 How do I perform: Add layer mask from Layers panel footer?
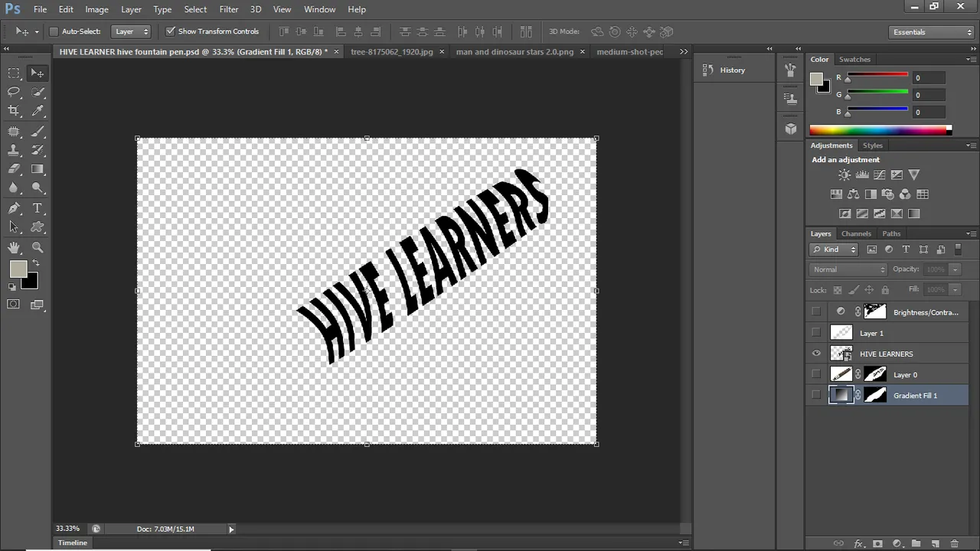(877, 543)
